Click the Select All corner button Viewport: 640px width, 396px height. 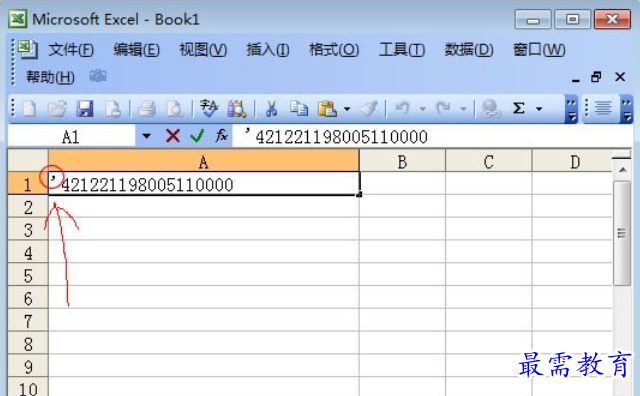pyautogui.click(x=28, y=161)
